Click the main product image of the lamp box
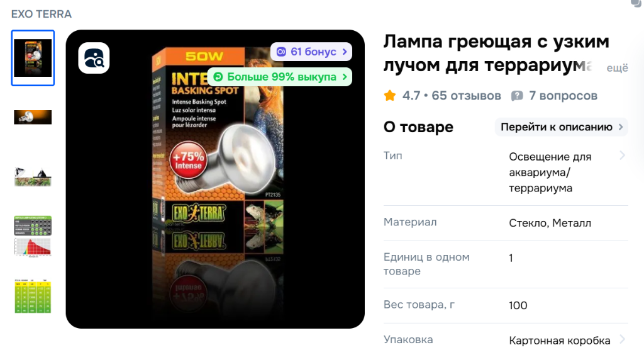This screenshot has width=644, height=362. click(215, 179)
